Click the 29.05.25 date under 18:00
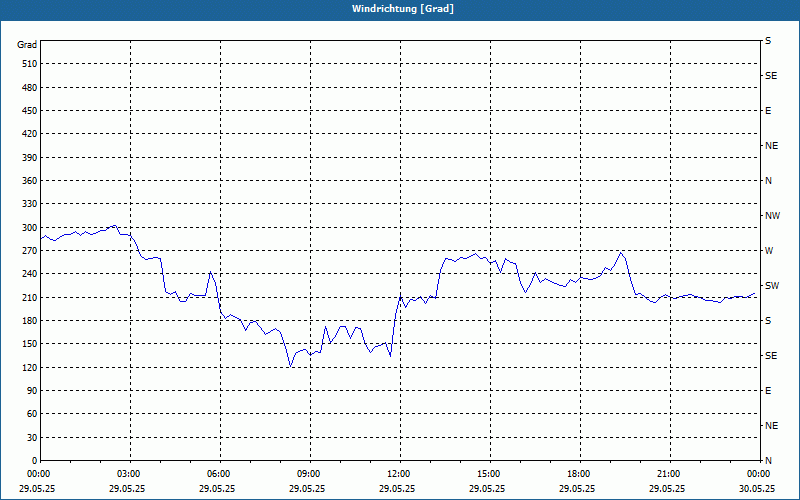 point(577,488)
